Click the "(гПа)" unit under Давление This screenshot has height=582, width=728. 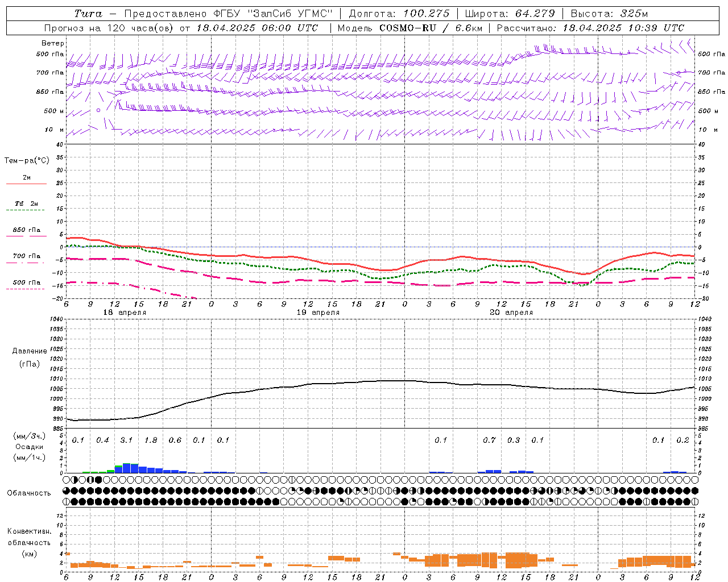(30, 364)
